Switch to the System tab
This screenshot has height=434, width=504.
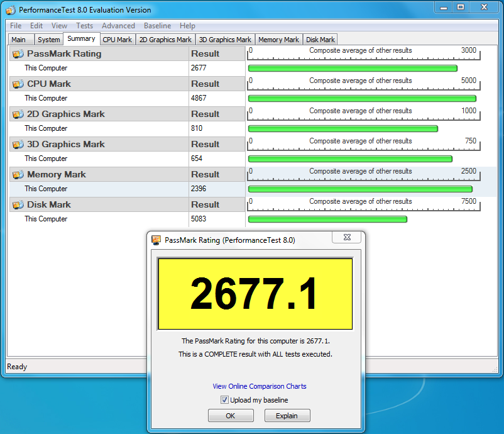point(49,40)
